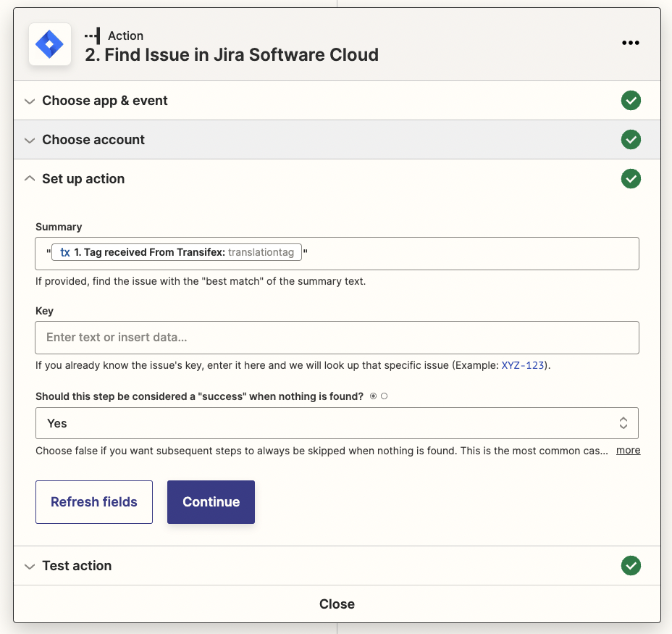Click the green checkmark beside Set up action
672x634 pixels.
pos(631,178)
